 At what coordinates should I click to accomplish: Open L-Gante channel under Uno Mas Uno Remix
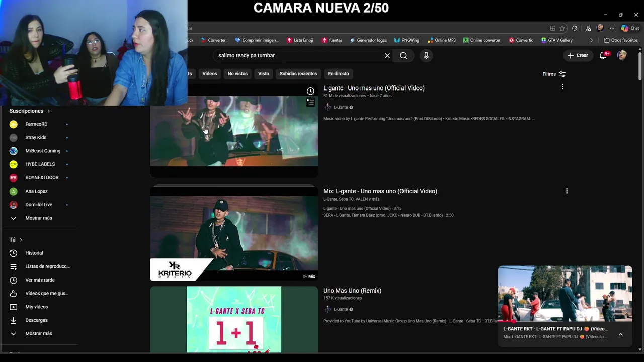point(341,309)
